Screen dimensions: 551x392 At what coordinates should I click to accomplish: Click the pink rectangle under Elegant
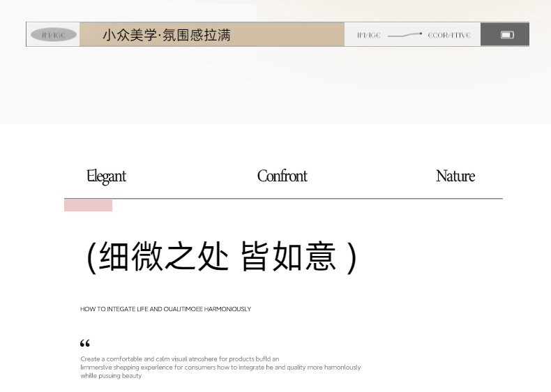pyautogui.click(x=88, y=205)
